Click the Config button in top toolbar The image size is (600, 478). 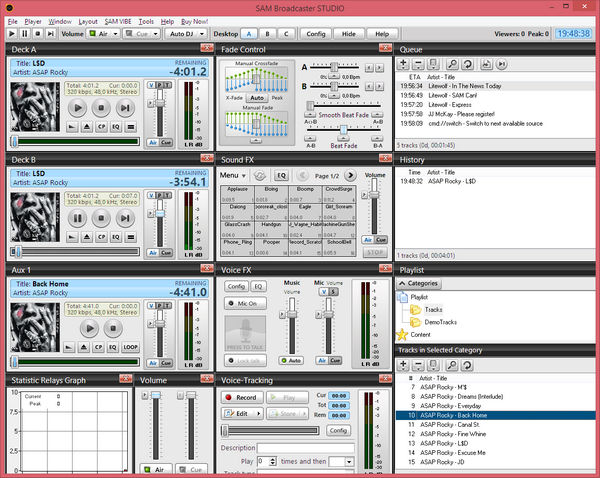316,33
